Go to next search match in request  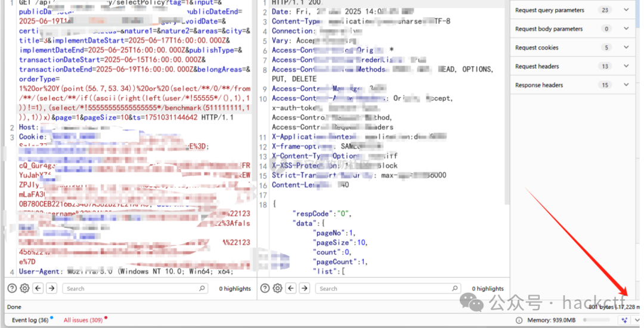tap(51, 289)
